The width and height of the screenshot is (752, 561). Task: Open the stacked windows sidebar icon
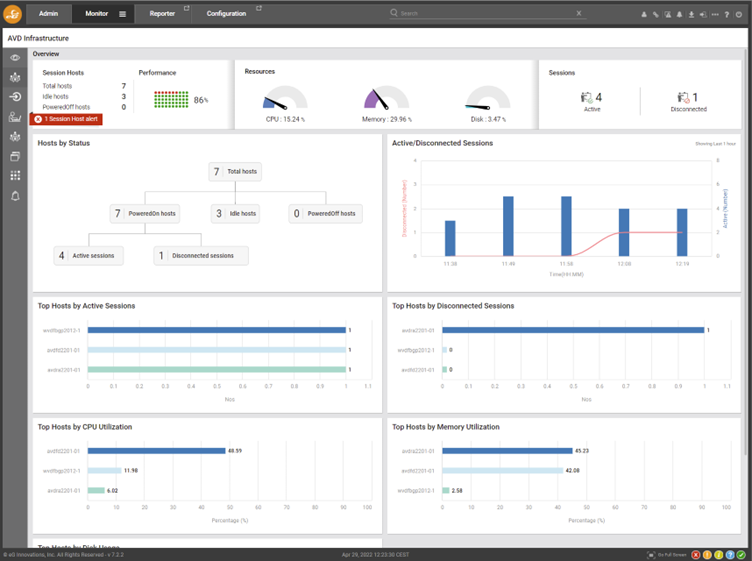coord(15,156)
